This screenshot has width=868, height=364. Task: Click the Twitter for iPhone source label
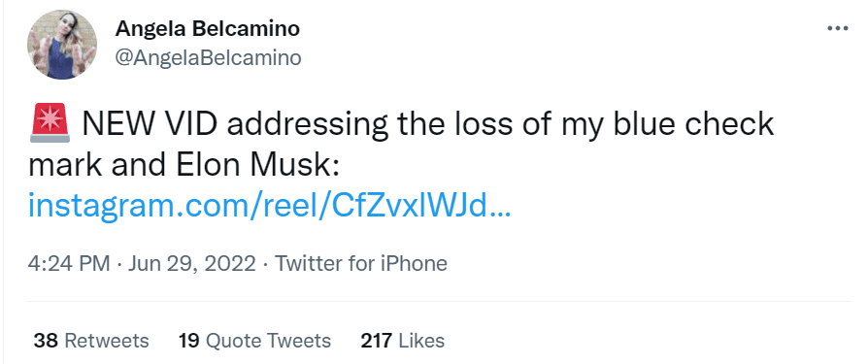361,263
